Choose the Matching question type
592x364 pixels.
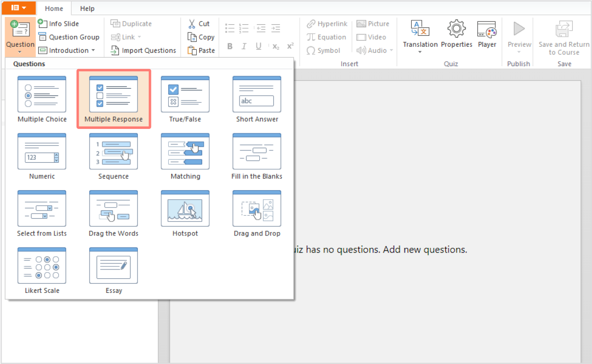(x=185, y=156)
